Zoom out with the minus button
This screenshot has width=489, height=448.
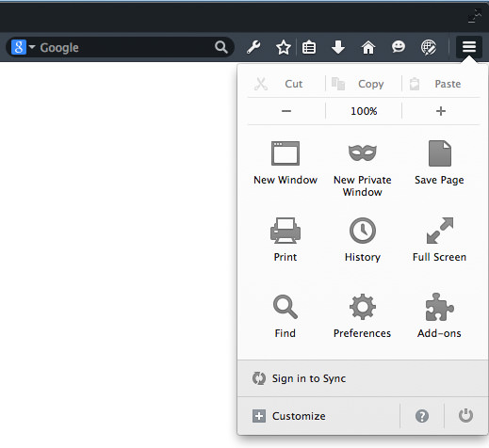[x=286, y=111]
